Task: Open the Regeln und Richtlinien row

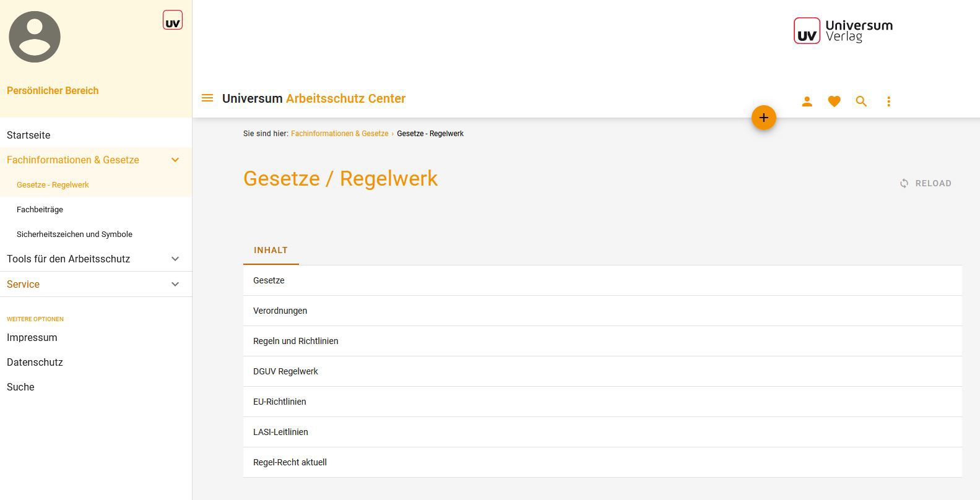Action: click(x=602, y=341)
